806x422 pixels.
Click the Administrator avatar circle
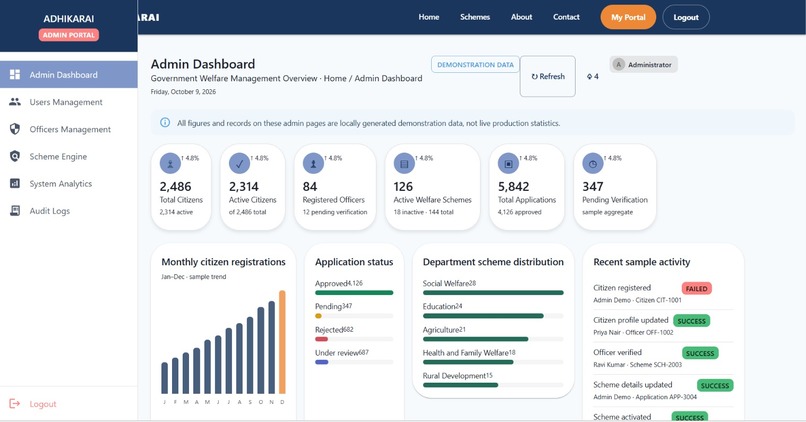(618, 65)
